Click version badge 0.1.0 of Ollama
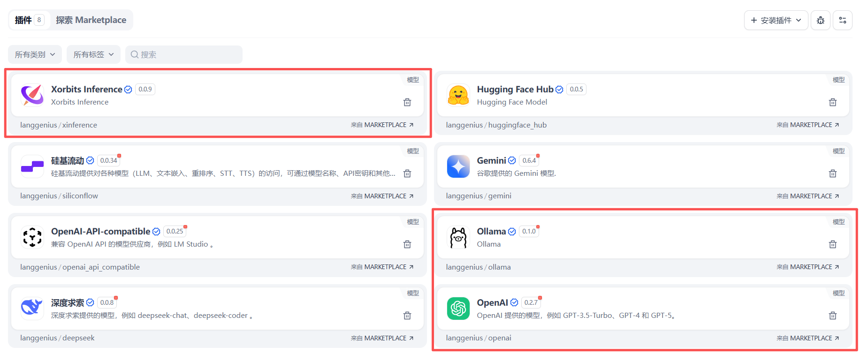The height and width of the screenshot is (354, 868). [x=529, y=231]
